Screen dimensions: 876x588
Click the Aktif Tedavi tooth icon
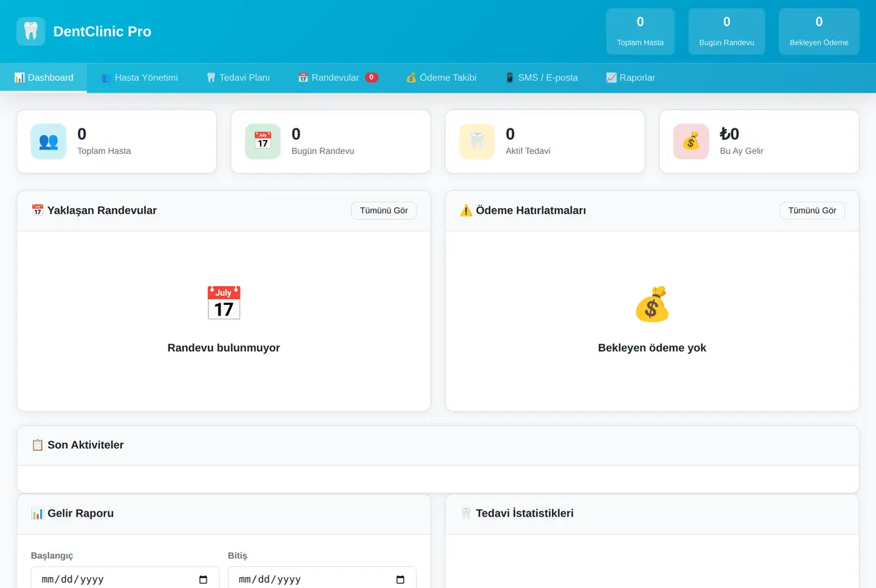point(477,142)
